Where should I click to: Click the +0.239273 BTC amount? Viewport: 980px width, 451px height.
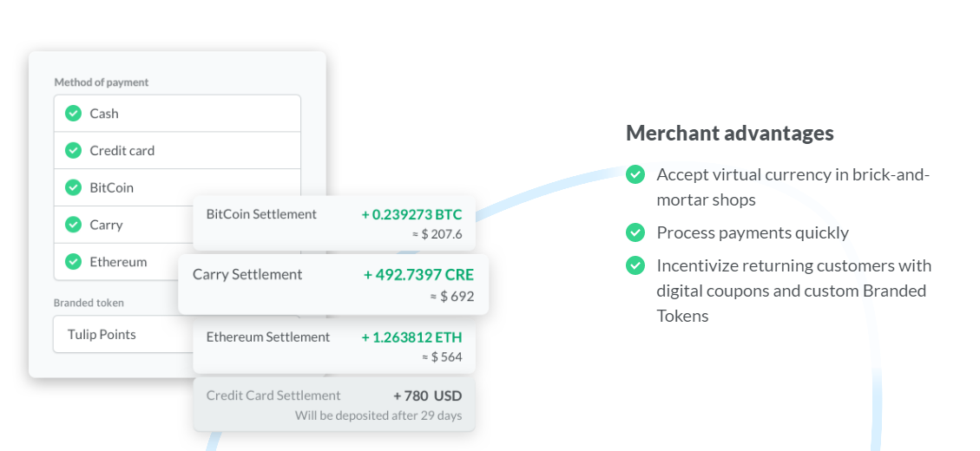tap(411, 214)
